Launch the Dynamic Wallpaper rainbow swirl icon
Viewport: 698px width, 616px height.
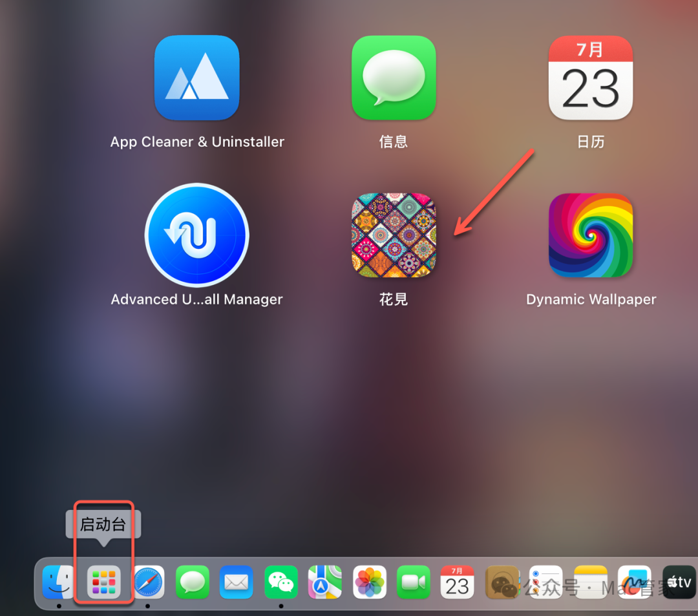point(590,235)
